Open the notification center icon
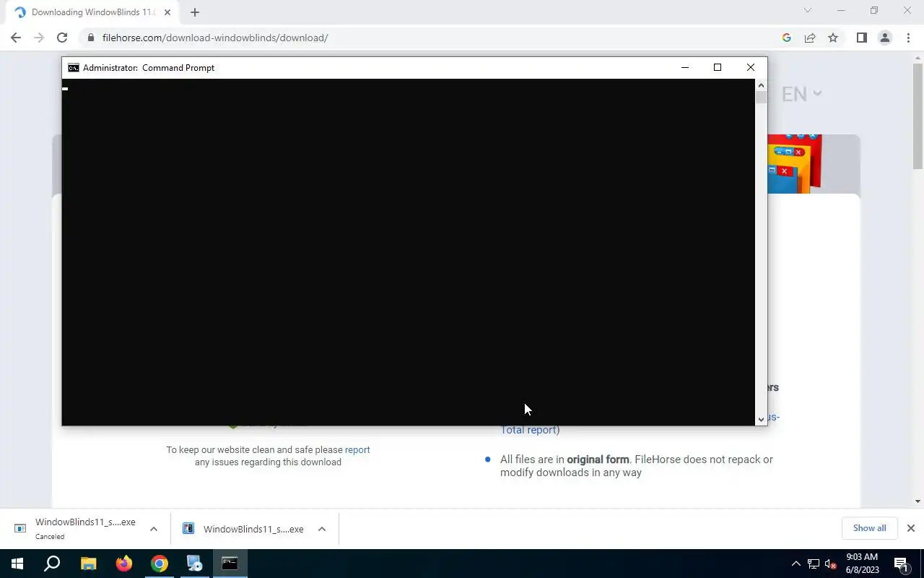Screen dimensions: 924x578 tap(901, 564)
